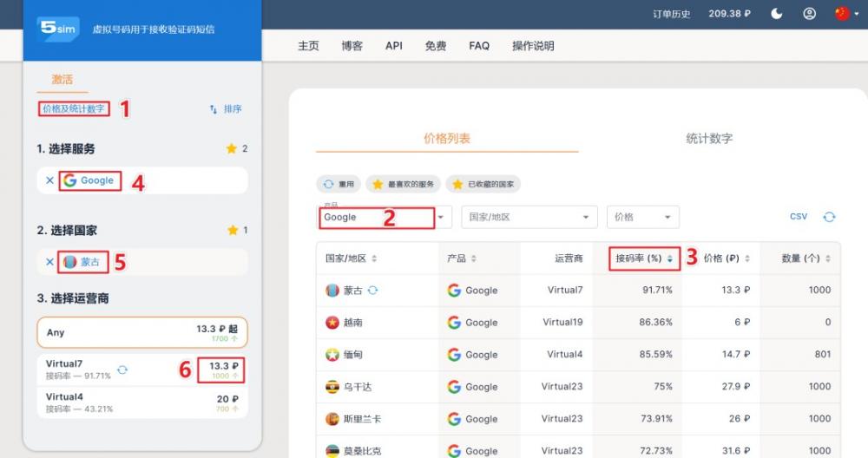Screen dimensions: 868x458
Task: Click the 14.7 ₽ price cell
Action: (736, 354)
